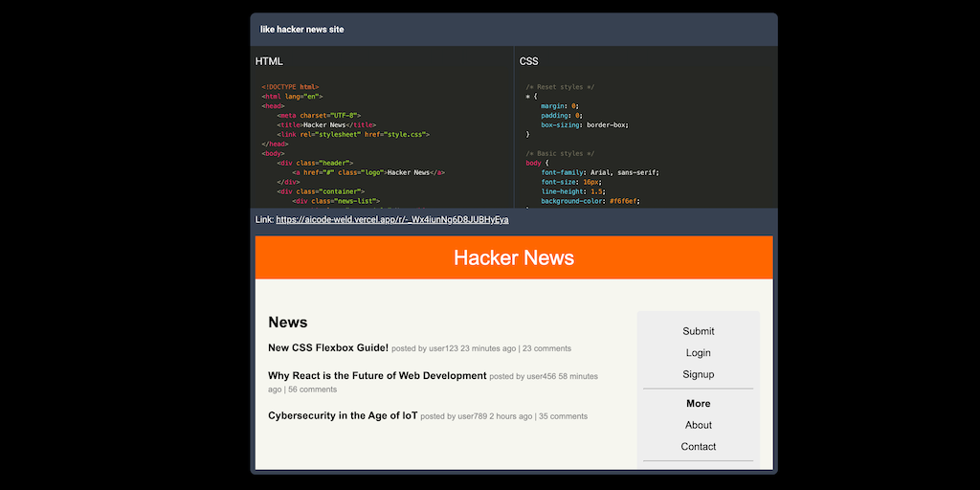Click the Hacker News logo in header
The width and height of the screenshot is (980, 490).
coord(514,257)
